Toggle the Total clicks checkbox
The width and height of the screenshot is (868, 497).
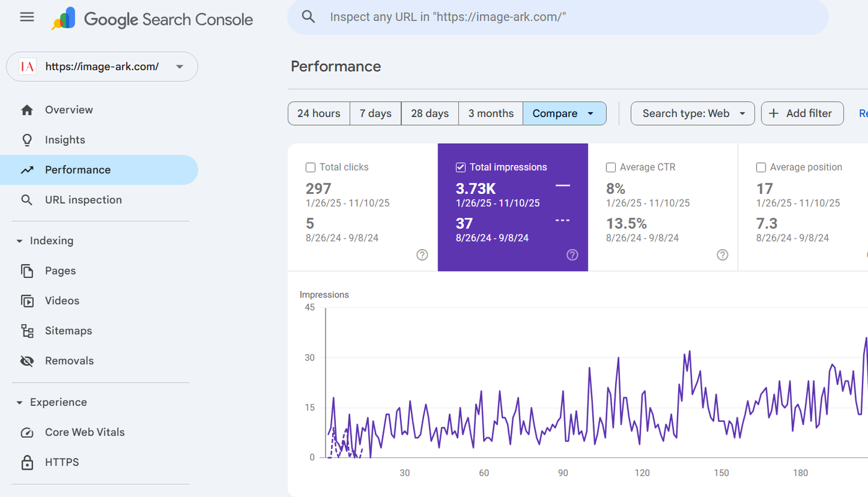(x=311, y=167)
